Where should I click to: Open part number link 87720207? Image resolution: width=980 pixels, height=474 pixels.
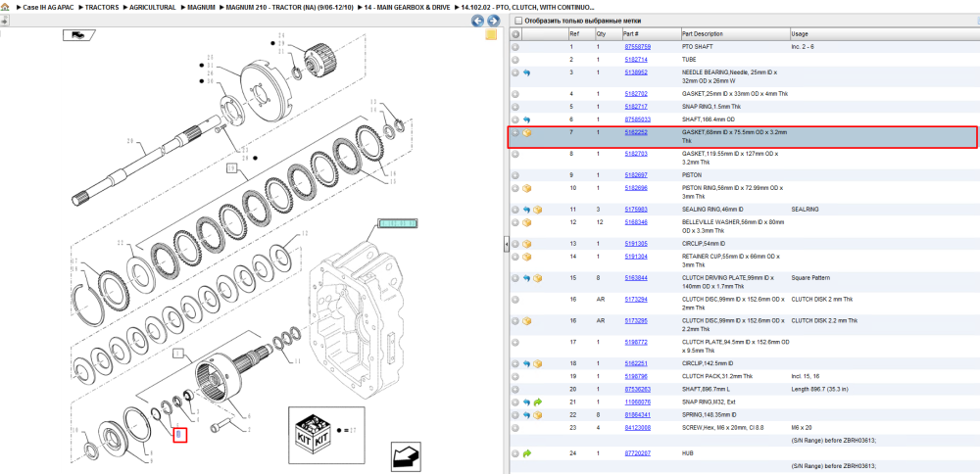[638, 453]
